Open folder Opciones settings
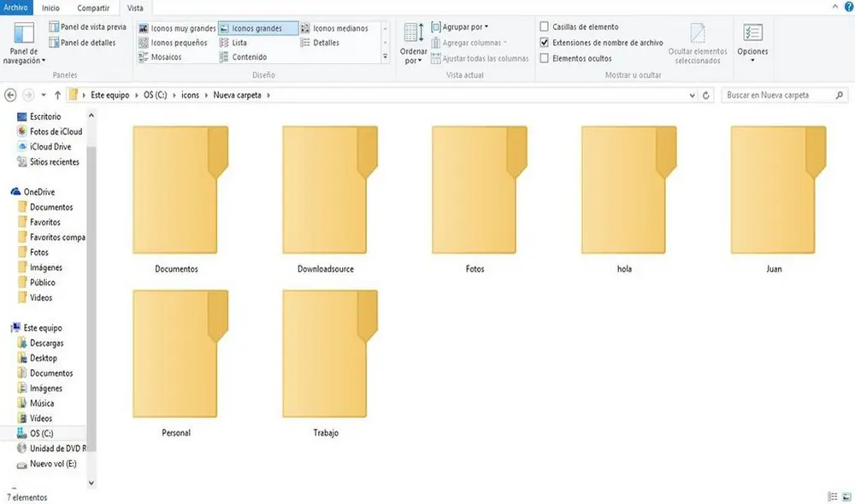 (752, 43)
